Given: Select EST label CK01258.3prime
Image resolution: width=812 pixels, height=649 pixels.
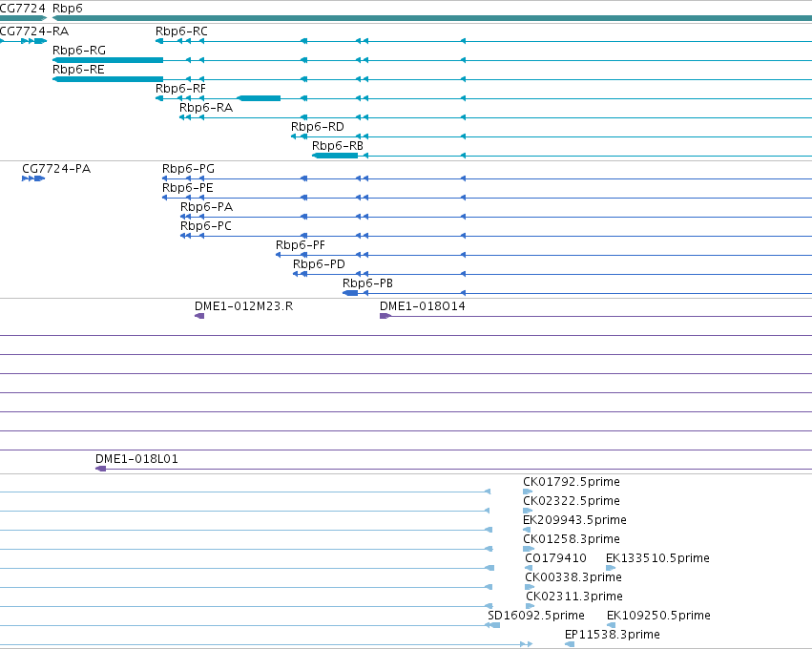Looking at the screenshot, I should pyautogui.click(x=572, y=539).
